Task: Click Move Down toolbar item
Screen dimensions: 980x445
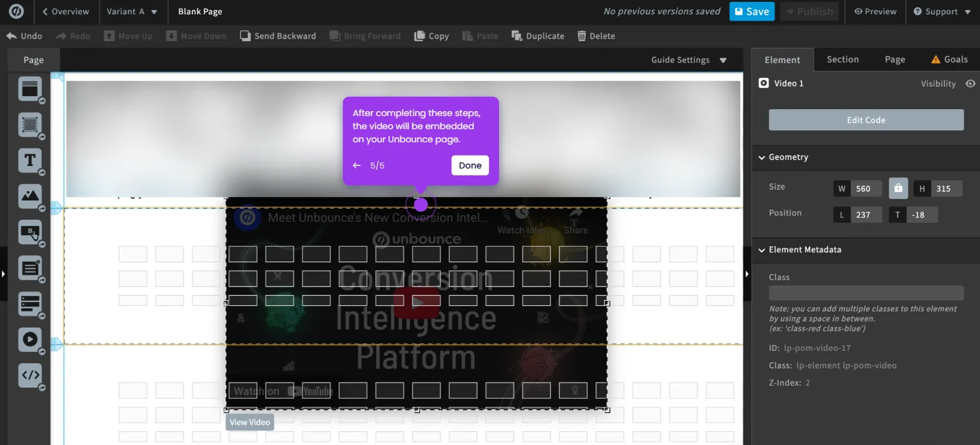Action: pos(196,36)
